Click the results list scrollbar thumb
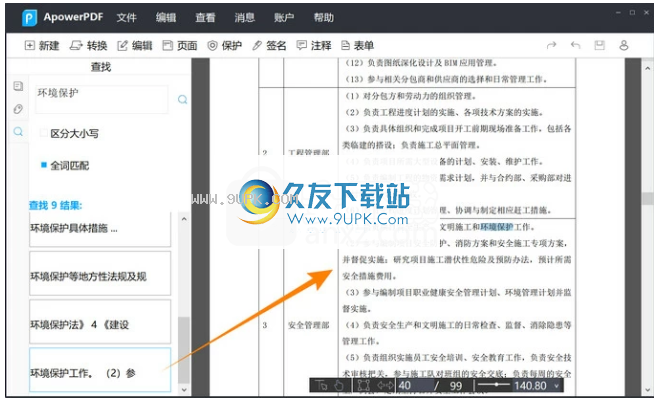 point(184,350)
